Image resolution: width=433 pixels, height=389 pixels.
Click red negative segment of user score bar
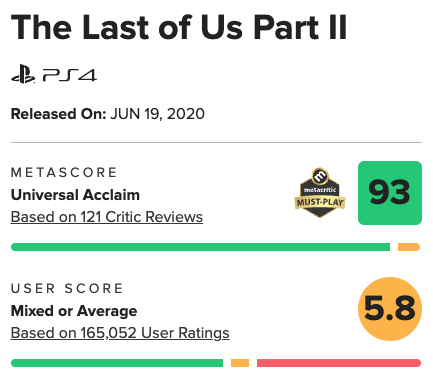click(339, 363)
